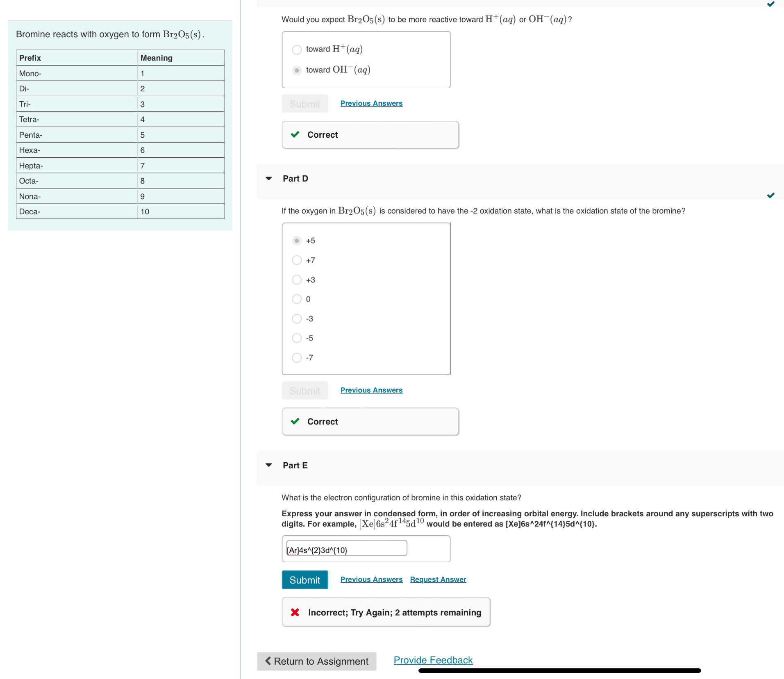The image size is (784, 679).
Task: Choose the -7 oxidation state option
Action: 297,358
